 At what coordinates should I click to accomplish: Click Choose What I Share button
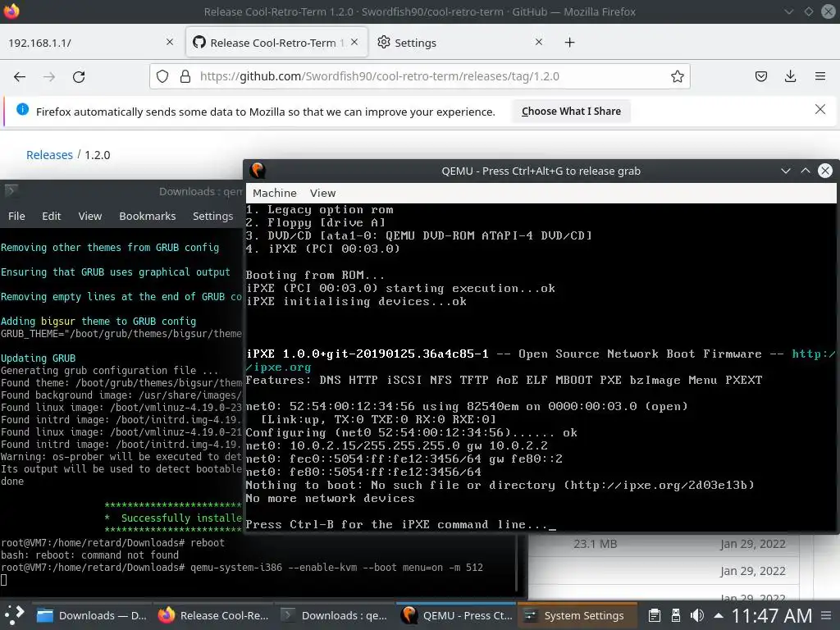(x=571, y=112)
